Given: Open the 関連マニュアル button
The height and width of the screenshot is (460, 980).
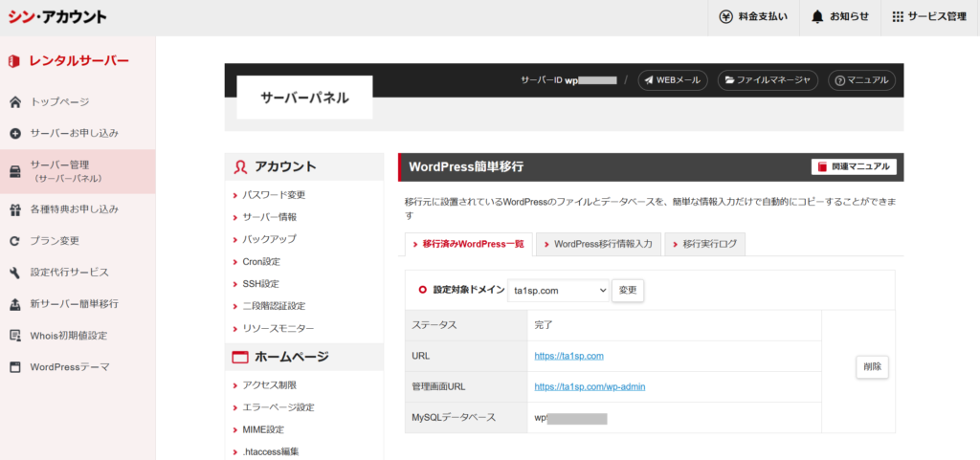Looking at the screenshot, I should click(x=854, y=167).
